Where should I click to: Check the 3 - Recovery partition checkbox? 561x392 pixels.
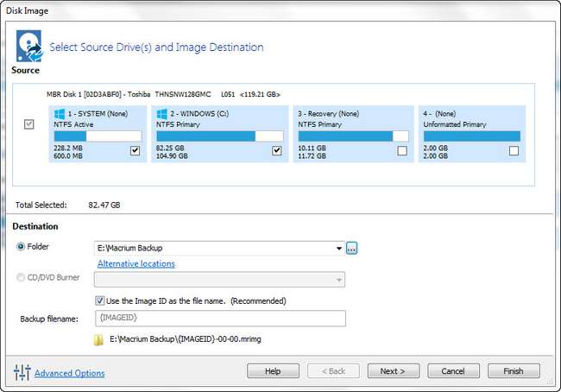pos(402,151)
